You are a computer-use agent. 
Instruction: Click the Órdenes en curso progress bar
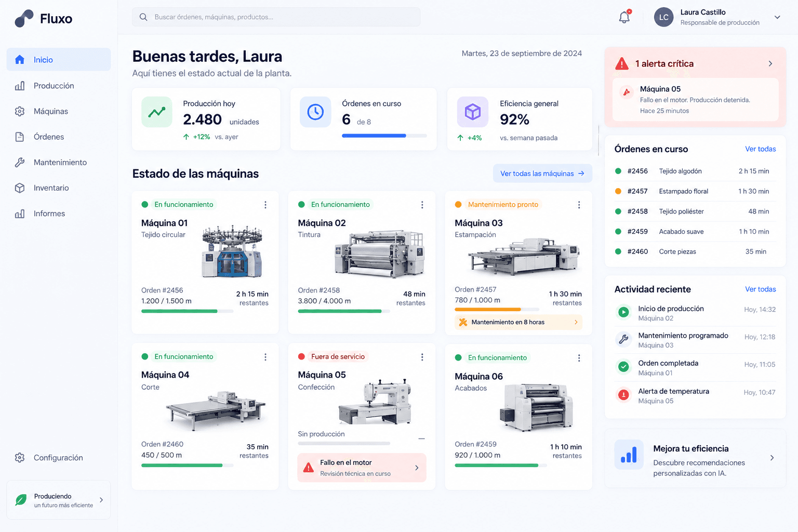pyautogui.click(x=384, y=136)
